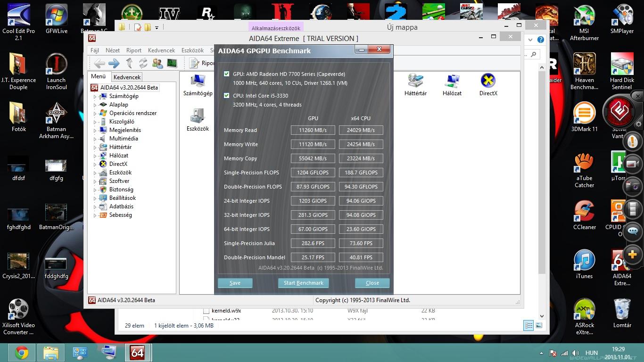This screenshot has height=362, width=644.
Task: Select 3DMark 11 desktop shortcut
Action: pyautogui.click(x=584, y=117)
